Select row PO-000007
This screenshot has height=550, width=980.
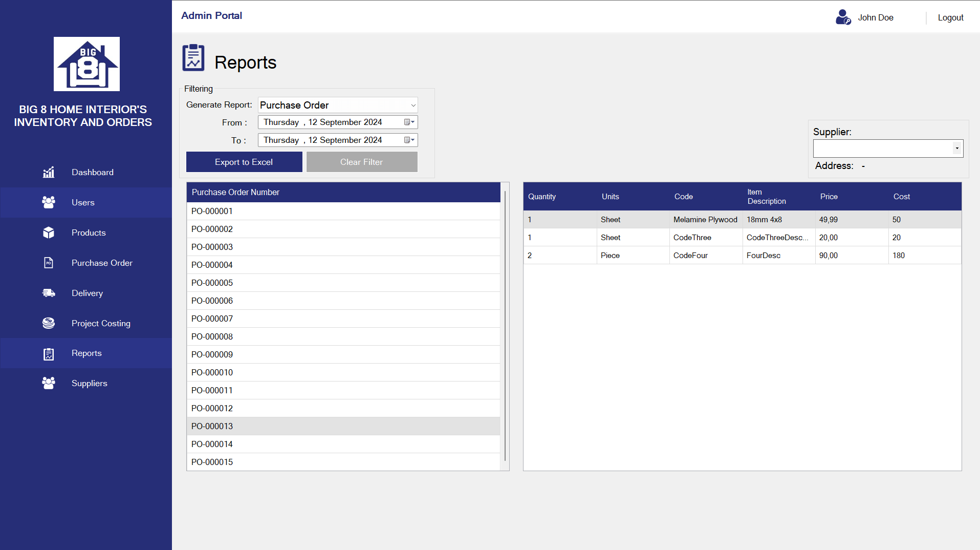(x=343, y=319)
